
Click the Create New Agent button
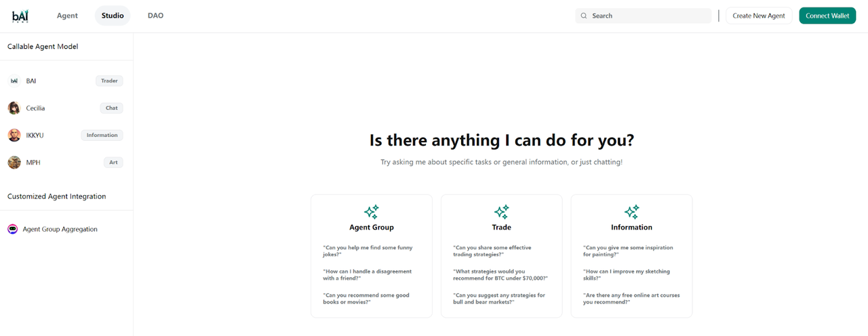pos(758,16)
